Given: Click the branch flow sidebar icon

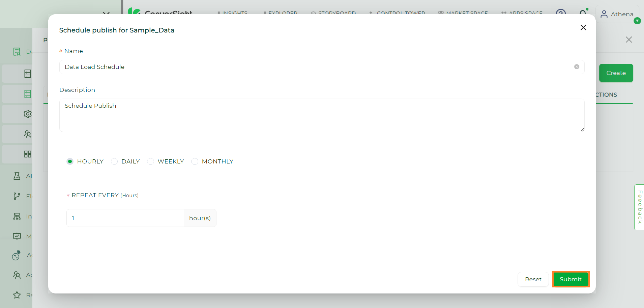Looking at the screenshot, I should (x=17, y=196).
